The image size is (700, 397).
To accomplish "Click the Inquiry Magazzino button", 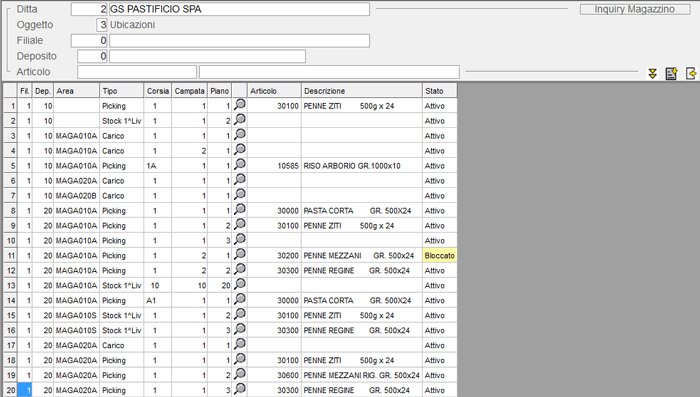I will pos(634,9).
